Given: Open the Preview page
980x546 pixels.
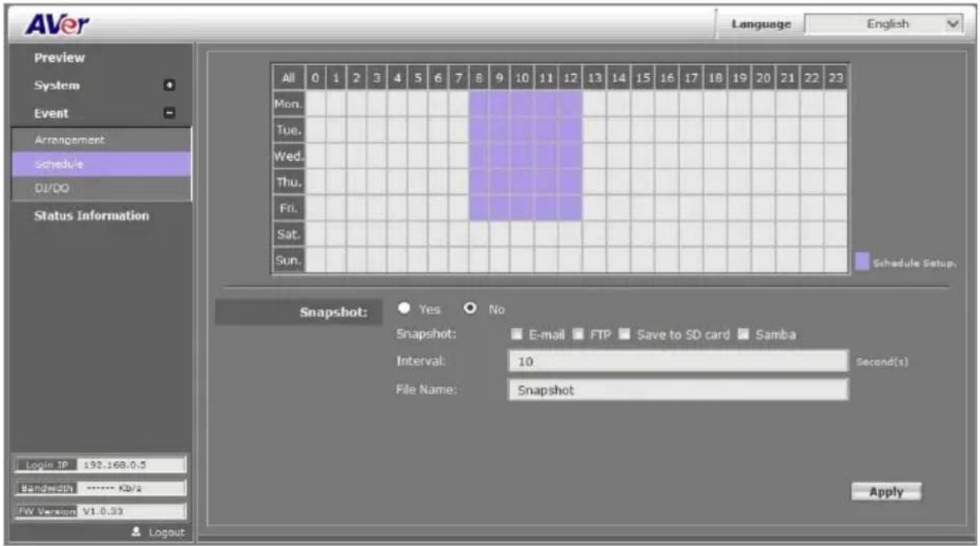Looking at the screenshot, I should point(59,58).
